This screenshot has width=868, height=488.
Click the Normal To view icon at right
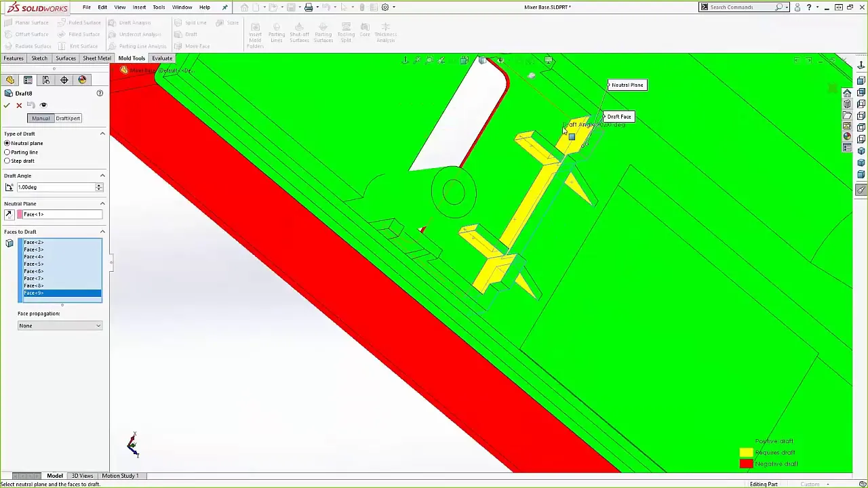(x=861, y=65)
